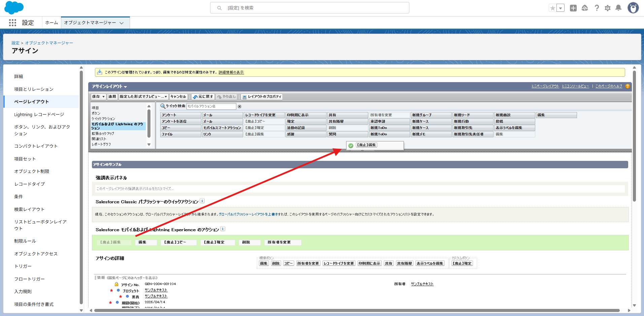Open the favorites list dropdown arrow
The width and height of the screenshot is (644, 316).
pyautogui.click(x=561, y=8)
